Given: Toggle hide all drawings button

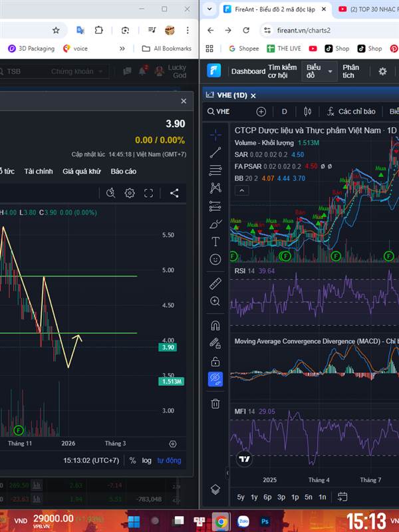Looking at the screenshot, I should tap(215, 379).
